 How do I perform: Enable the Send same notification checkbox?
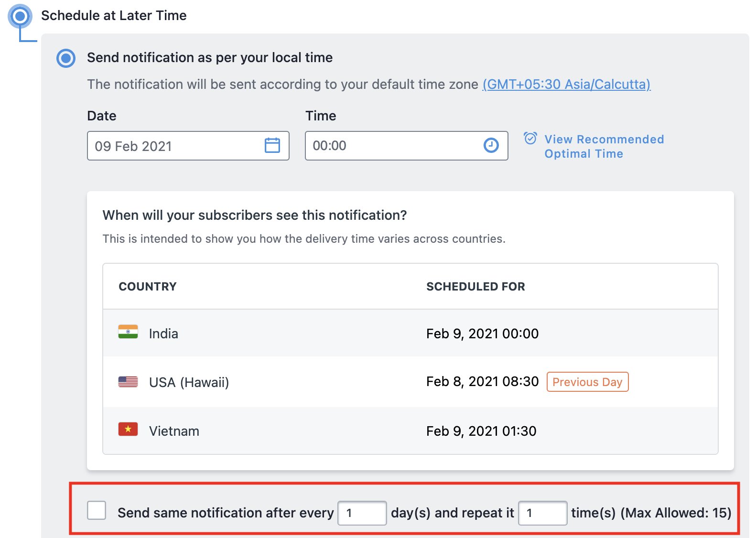(97, 510)
